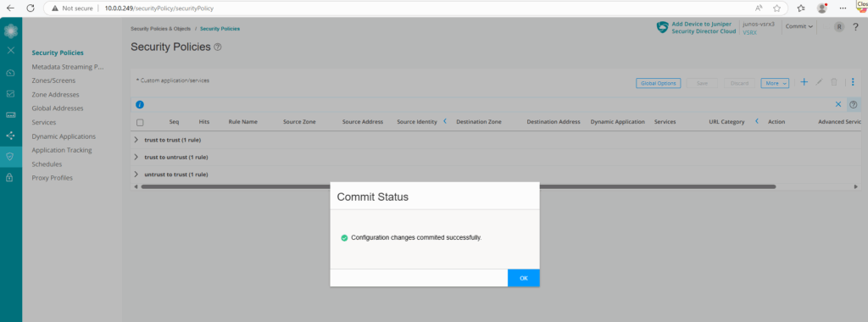Click the horizontal scrollbar of the policy table
This screenshot has height=322, width=868.
click(x=459, y=187)
